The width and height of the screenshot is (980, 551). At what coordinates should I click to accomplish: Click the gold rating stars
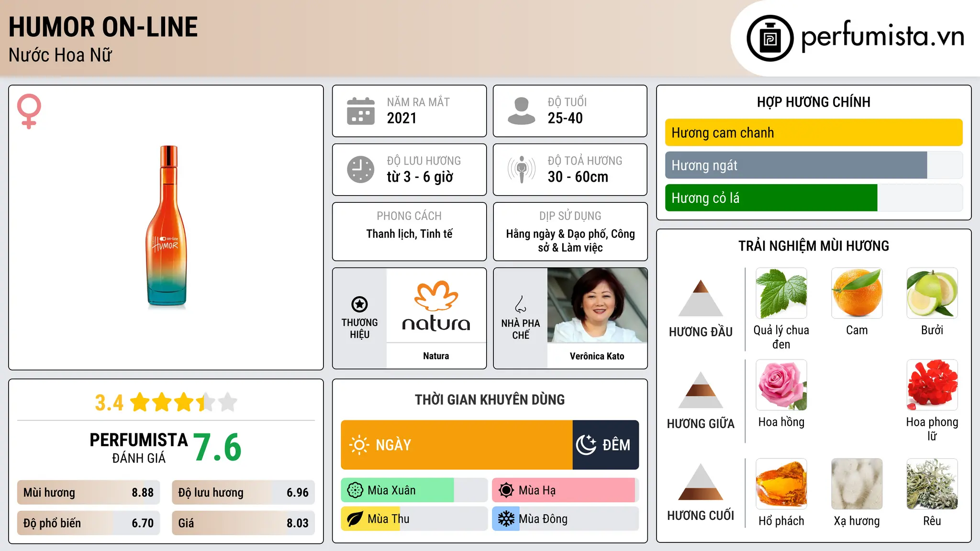point(184,402)
